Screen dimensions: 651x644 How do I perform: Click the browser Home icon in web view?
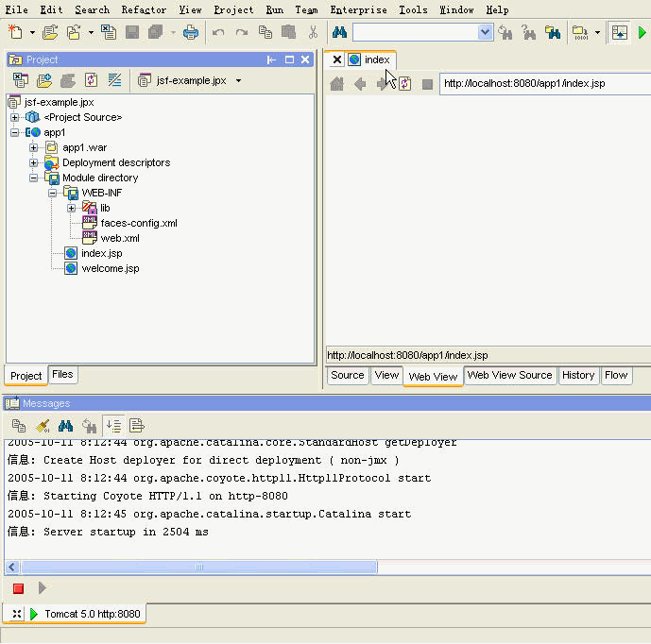point(336,84)
